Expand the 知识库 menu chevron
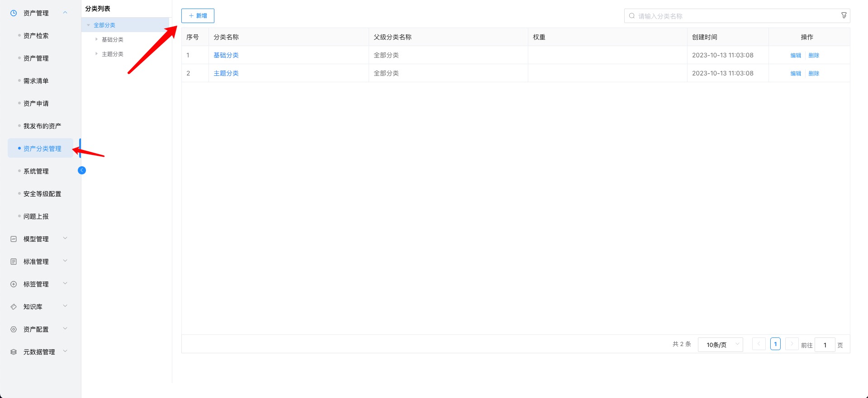 tap(65, 306)
